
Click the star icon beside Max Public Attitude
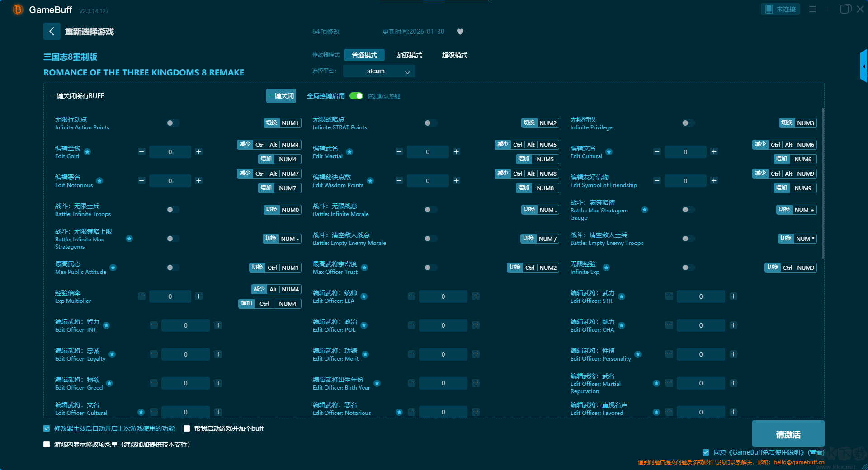tap(113, 268)
